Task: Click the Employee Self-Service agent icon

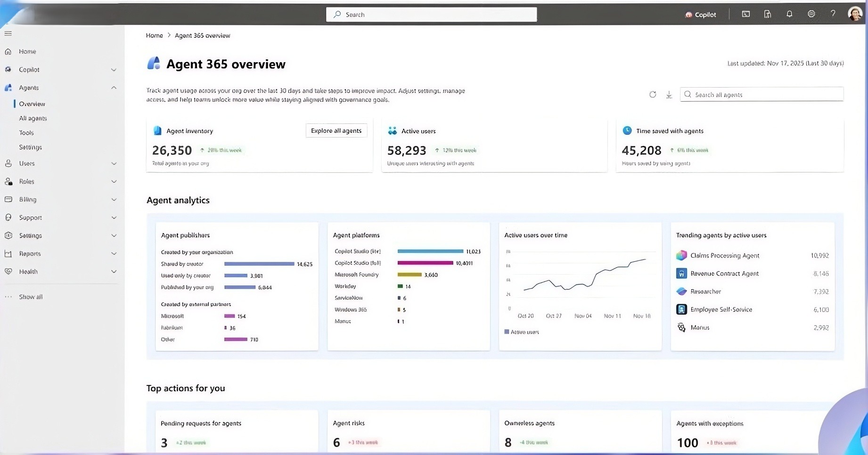Action: click(x=681, y=309)
